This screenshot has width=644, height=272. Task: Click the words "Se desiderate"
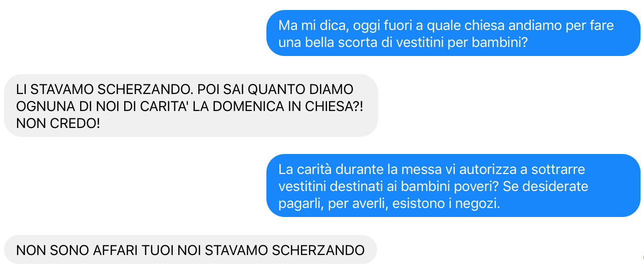point(545,186)
